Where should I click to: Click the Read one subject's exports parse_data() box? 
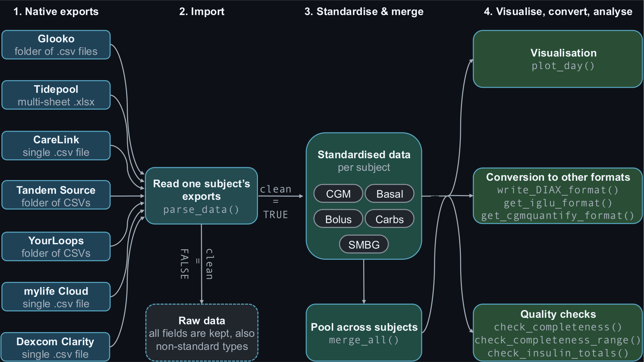201,196
